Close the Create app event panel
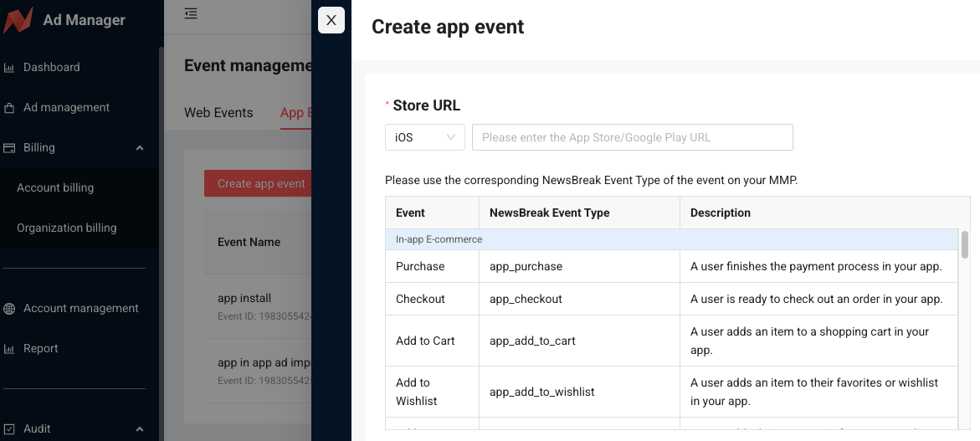This screenshot has height=441, width=980. coord(331,21)
